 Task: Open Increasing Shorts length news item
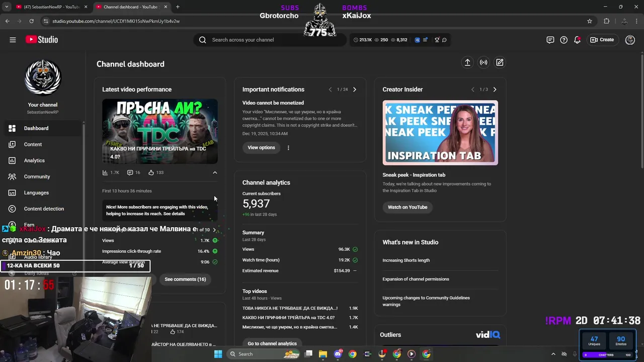pos(406,260)
